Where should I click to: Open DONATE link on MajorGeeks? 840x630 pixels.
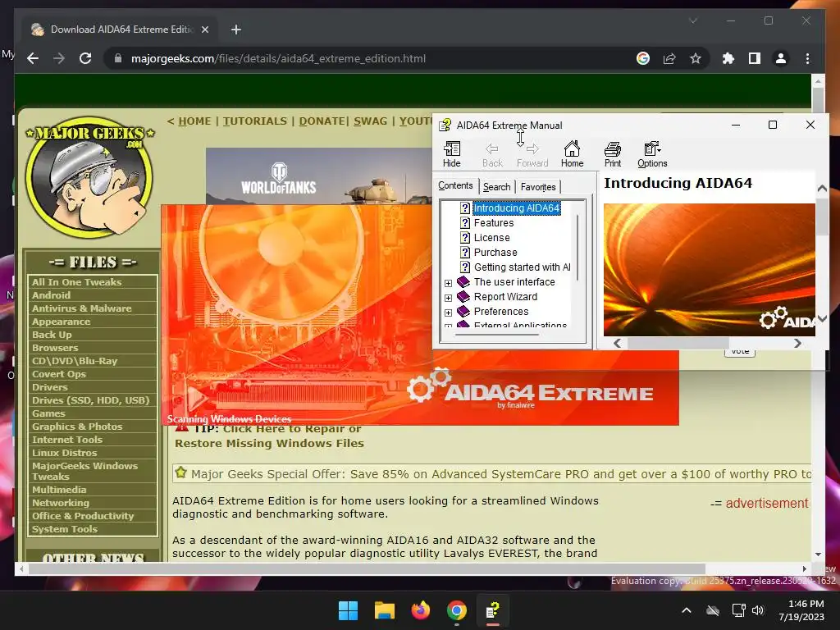(x=322, y=121)
